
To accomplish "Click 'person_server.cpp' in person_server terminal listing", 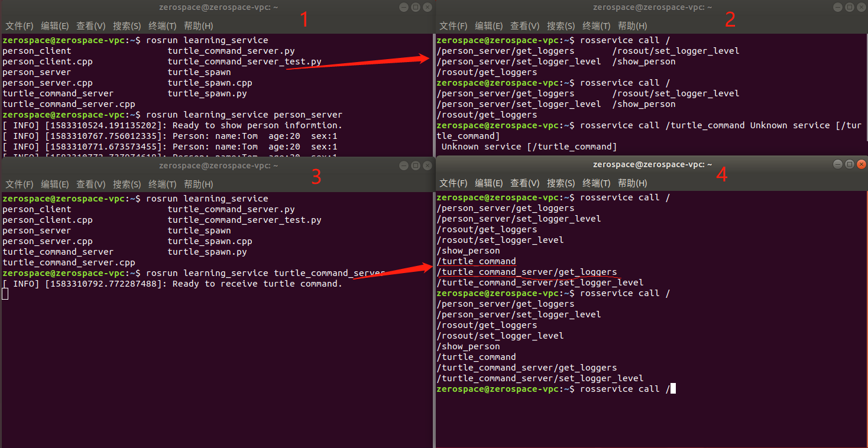I will (47, 83).
